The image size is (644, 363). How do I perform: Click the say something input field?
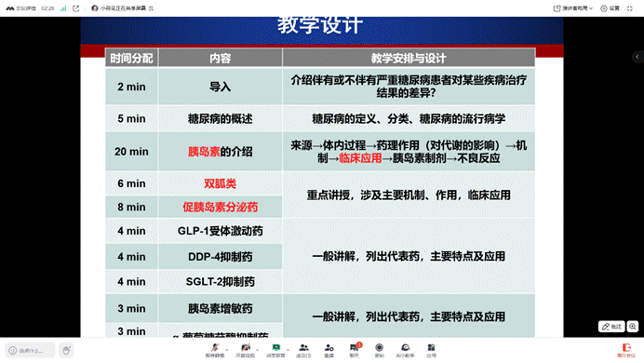(x=30, y=350)
